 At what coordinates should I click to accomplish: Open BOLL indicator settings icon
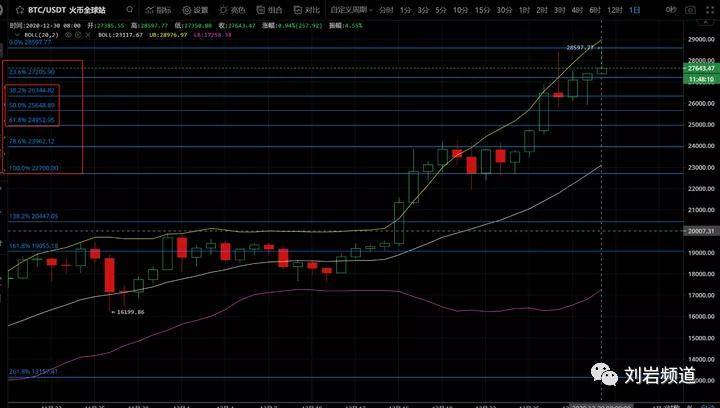(78, 35)
